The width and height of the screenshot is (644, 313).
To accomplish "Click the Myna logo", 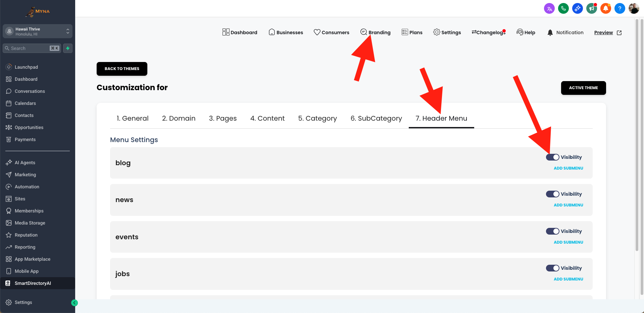I will [38, 12].
